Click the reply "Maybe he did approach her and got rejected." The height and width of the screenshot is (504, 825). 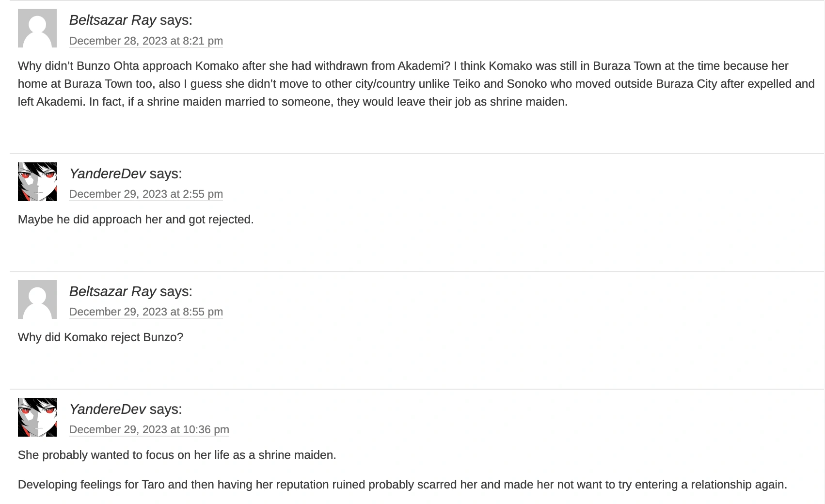[136, 220]
